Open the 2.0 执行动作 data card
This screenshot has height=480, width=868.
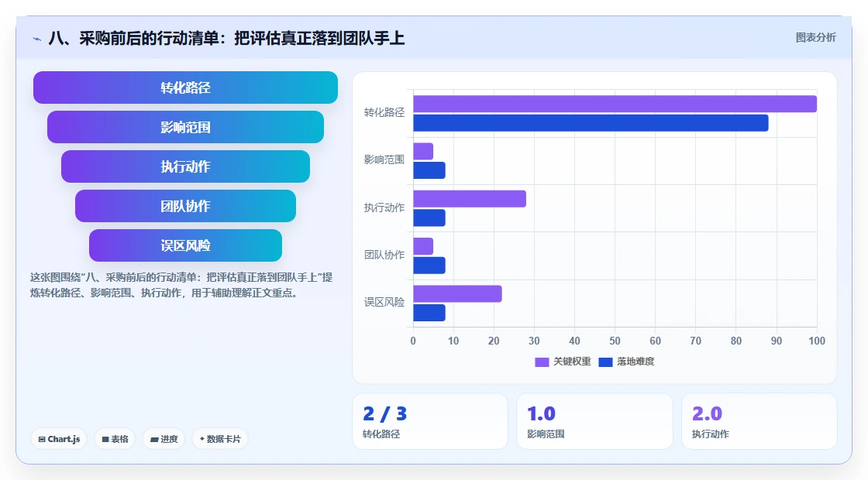759,421
